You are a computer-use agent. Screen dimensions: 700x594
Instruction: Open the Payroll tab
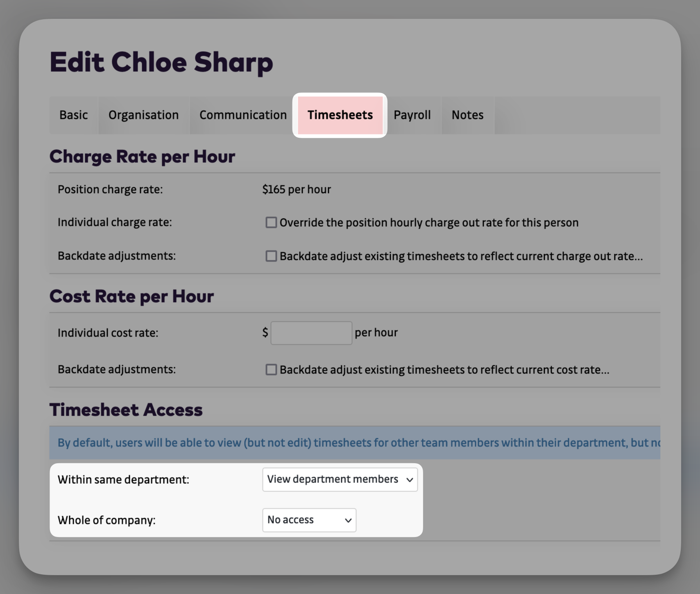412,115
